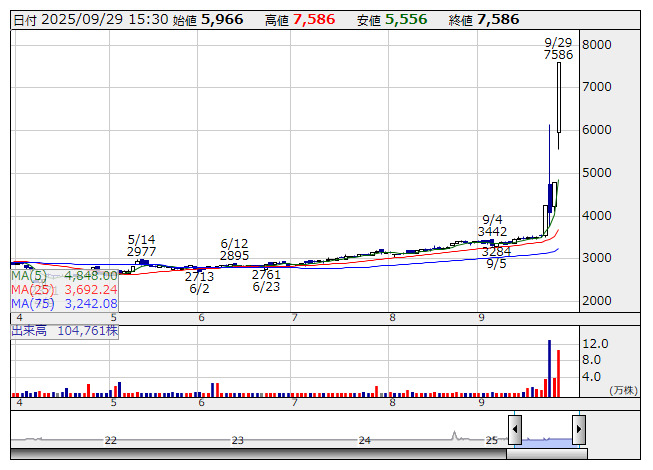Jump to year 22 in the navigator timeline
Screen dimensions: 653x470
111,440
